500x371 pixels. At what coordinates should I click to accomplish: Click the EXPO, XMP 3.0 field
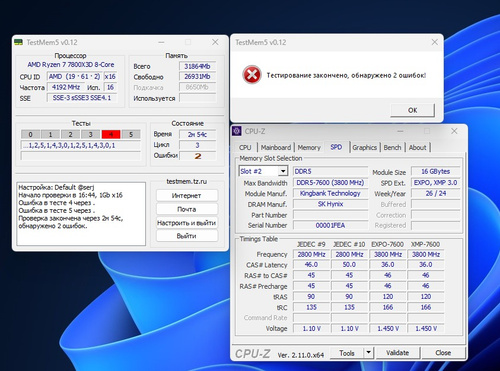[435, 183]
